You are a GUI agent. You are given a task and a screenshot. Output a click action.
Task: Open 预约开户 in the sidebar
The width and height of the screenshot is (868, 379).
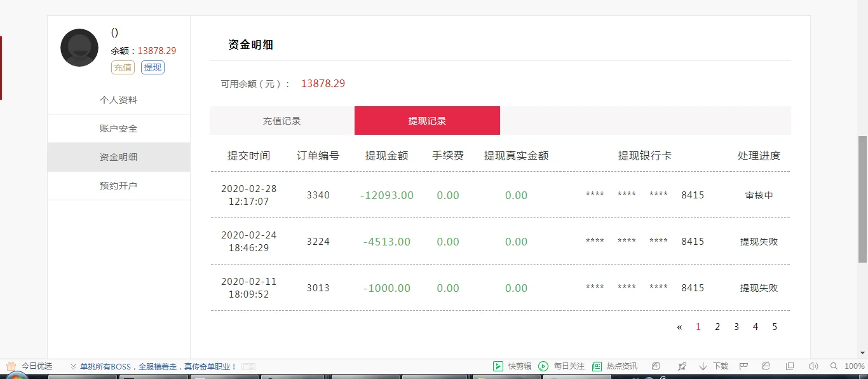(119, 186)
